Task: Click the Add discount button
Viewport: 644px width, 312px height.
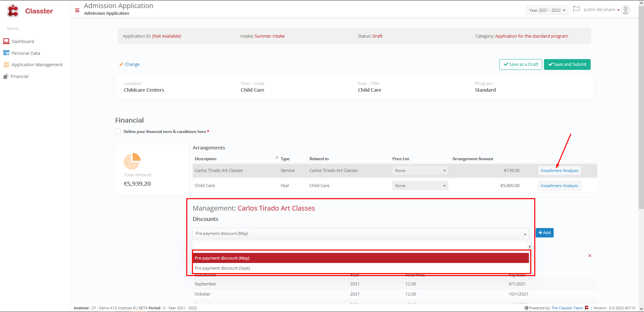Action: coord(544,233)
